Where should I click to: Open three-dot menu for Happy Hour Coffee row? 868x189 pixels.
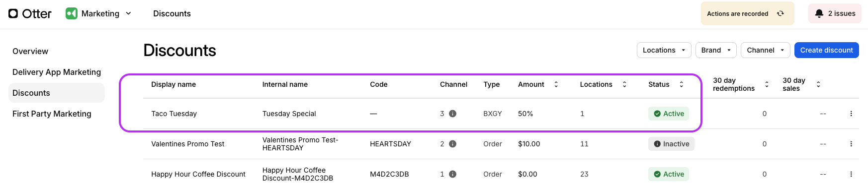pyautogui.click(x=851, y=174)
